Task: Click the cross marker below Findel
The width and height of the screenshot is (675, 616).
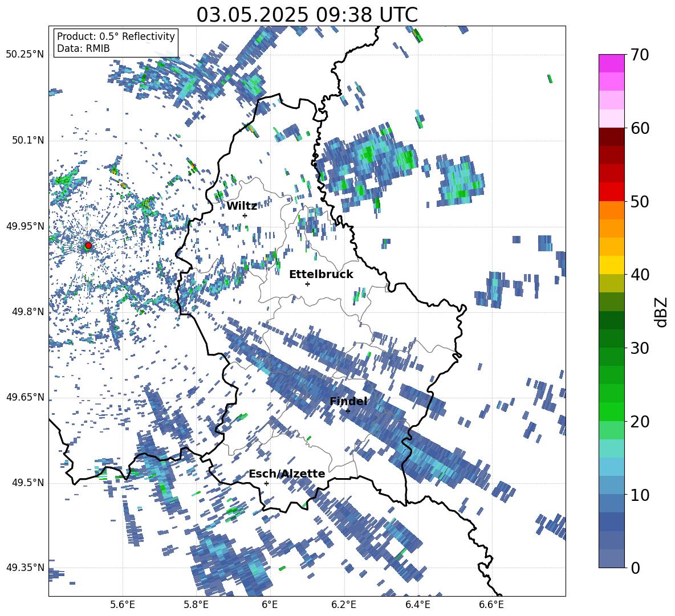Action: pyautogui.click(x=348, y=411)
